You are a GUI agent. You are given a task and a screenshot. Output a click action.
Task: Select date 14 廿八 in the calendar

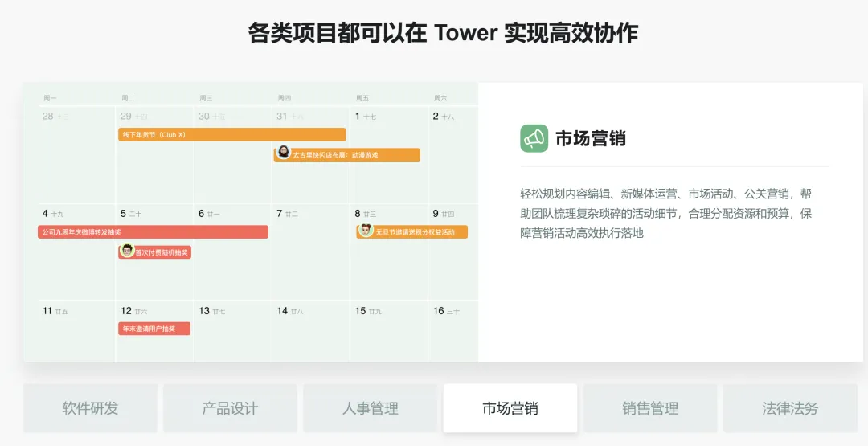click(290, 311)
